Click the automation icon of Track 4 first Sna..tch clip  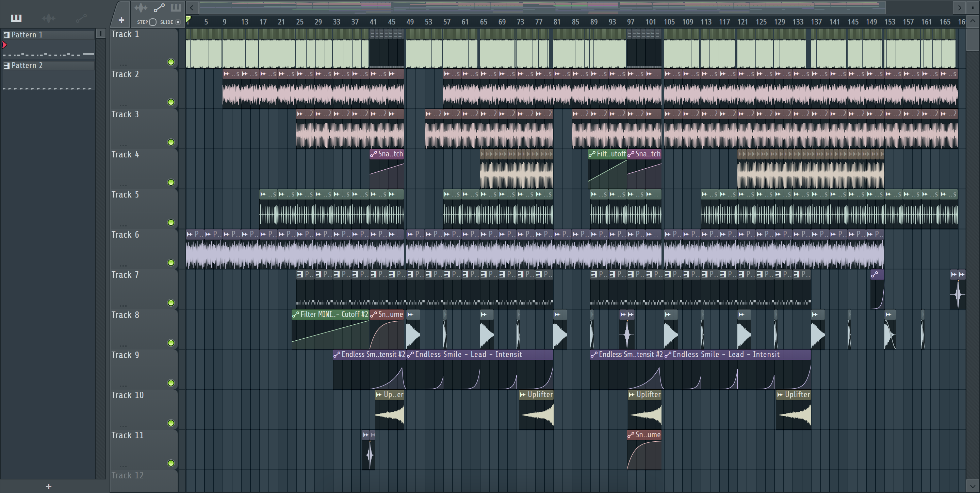[x=373, y=154]
